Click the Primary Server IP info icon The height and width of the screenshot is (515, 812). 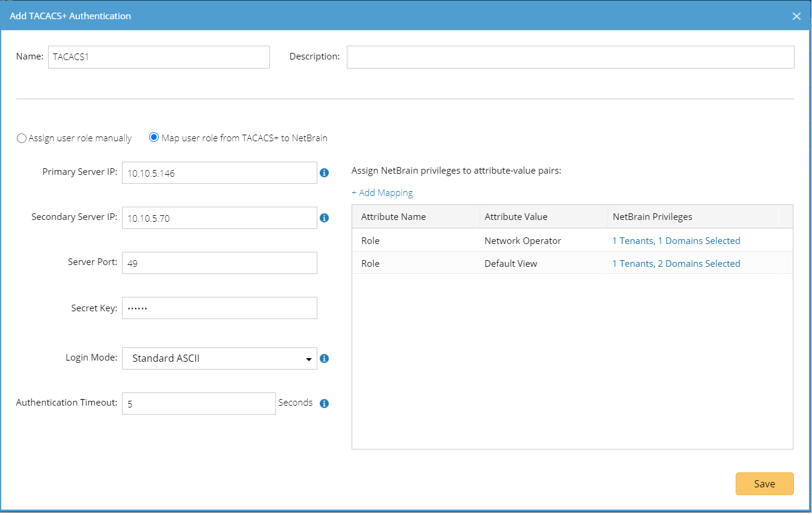[x=324, y=172]
